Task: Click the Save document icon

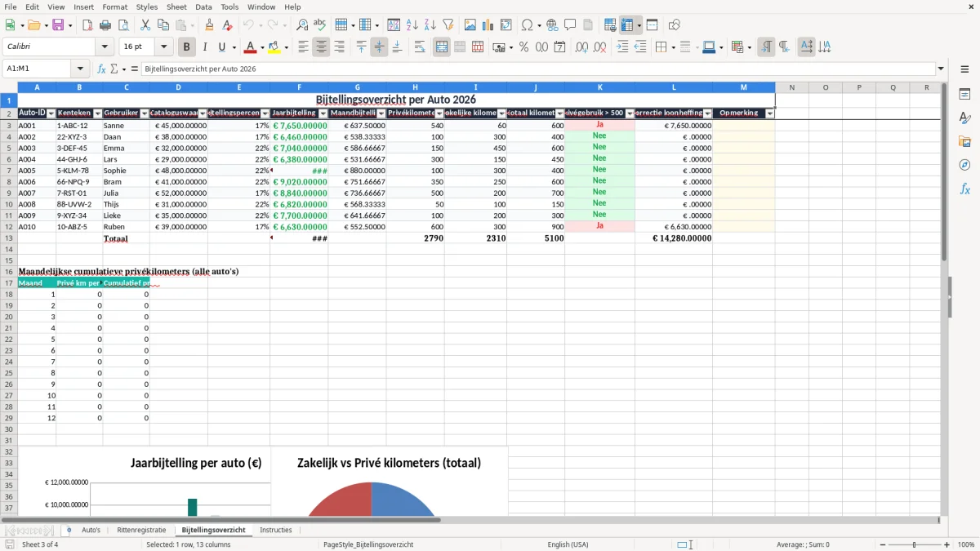Action: pos(58,25)
